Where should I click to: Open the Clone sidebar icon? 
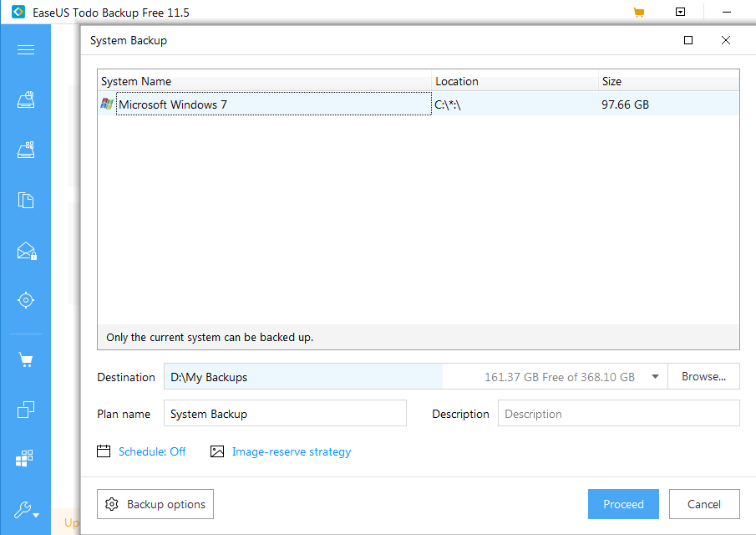(x=26, y=410)
